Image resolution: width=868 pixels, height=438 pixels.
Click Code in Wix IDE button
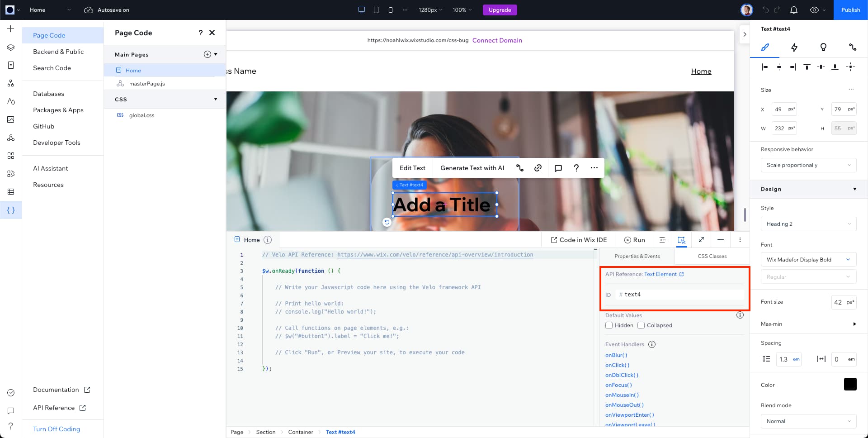[579, 240]
